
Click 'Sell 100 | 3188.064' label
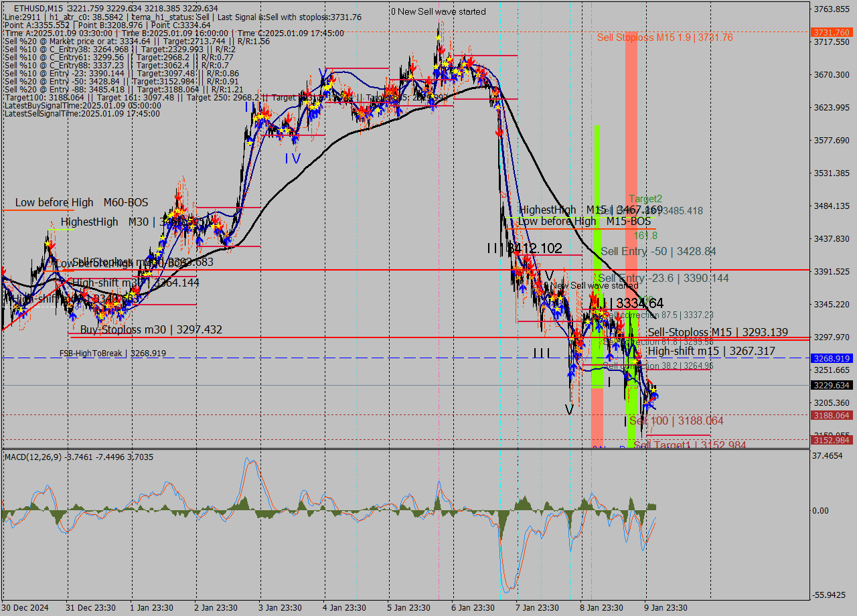(676, 420)
